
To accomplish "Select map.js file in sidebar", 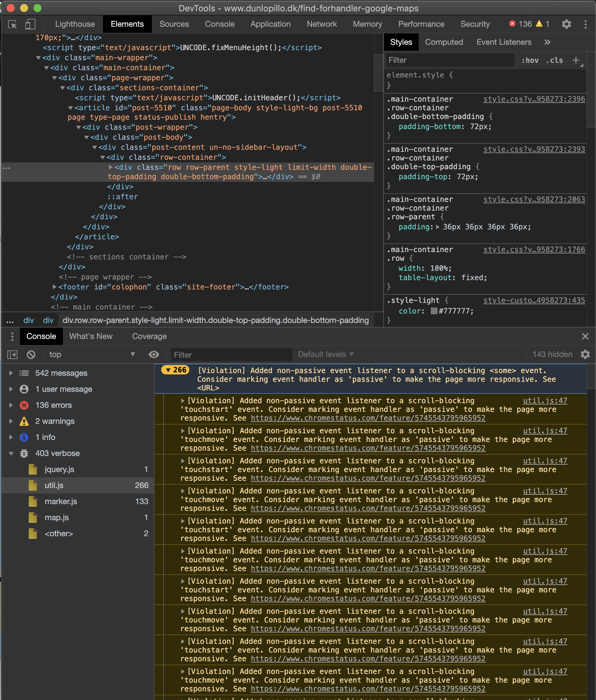I will [77, 517].
